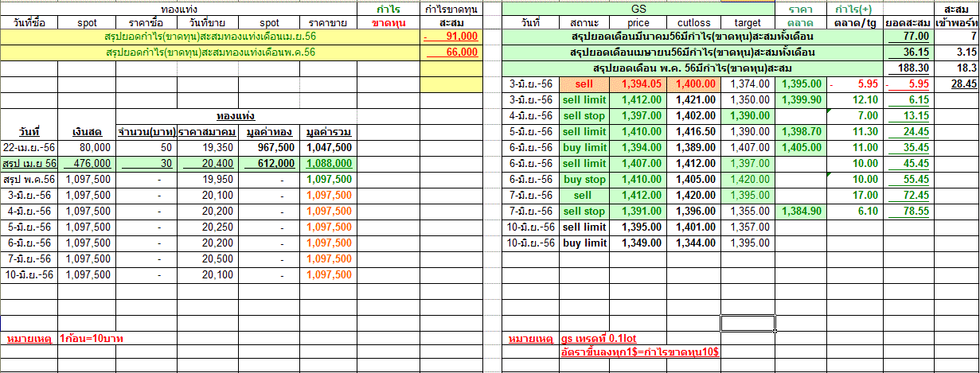Click the cutloss column header
The image size is (980, 373).
pyautogui.click(x=693, y=22)
